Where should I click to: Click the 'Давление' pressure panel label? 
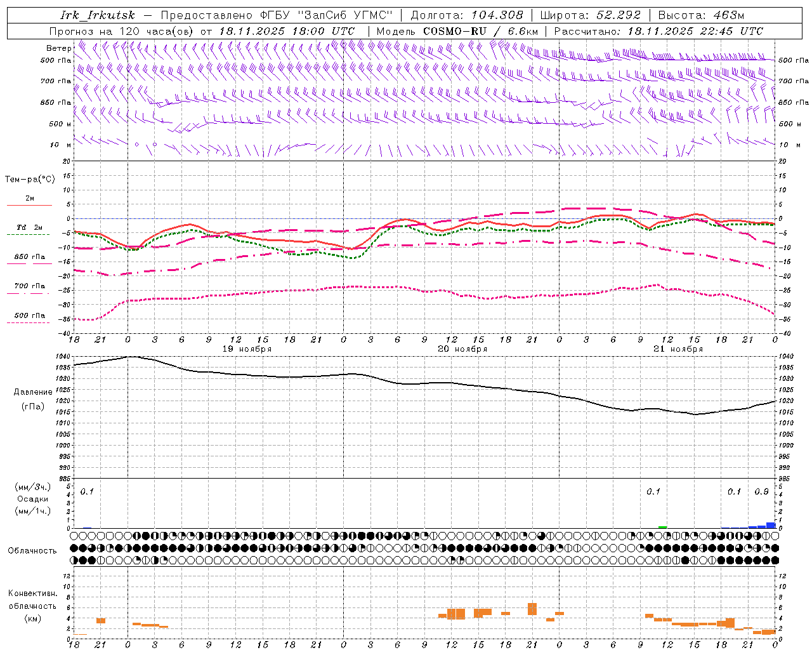(x=33, y=392)
